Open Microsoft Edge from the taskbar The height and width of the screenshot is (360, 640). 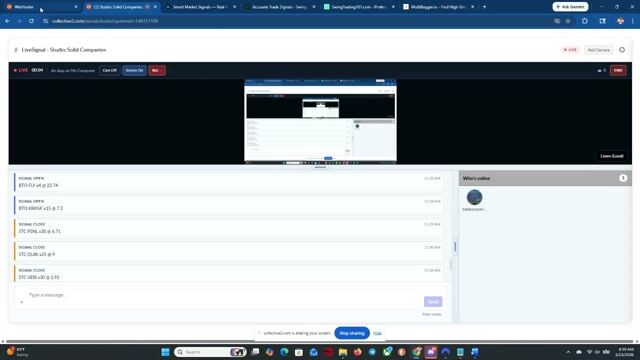pos(284,352)
